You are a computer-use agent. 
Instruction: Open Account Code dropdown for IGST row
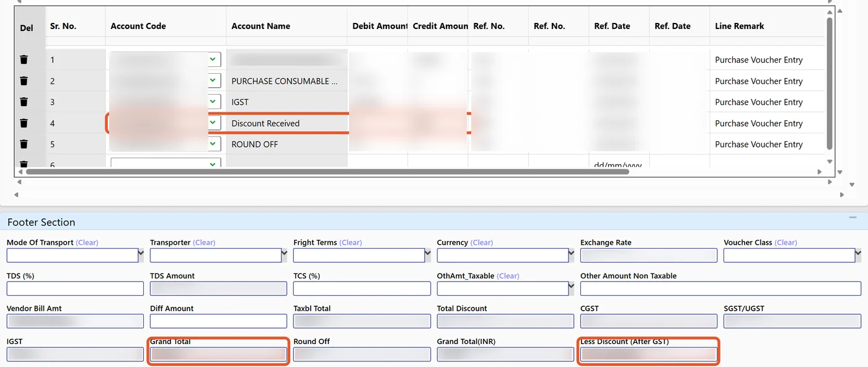point(213,102)
